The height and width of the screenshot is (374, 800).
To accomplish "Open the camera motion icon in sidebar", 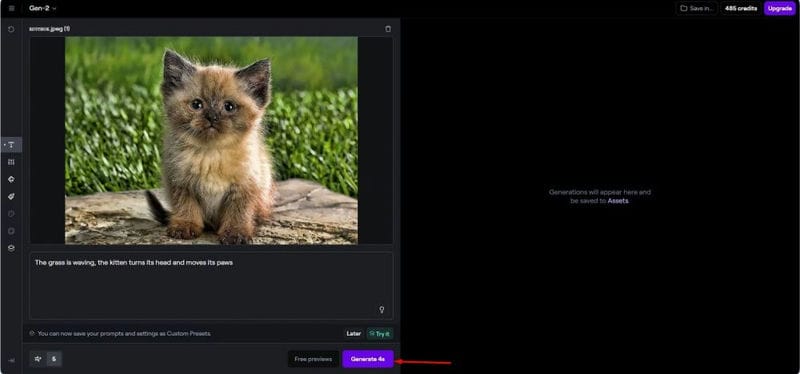I will tap(11, 179).
